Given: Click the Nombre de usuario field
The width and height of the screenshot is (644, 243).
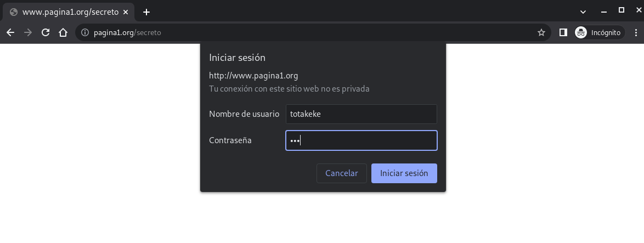Looking at the screenshot, I should [361, 114].
